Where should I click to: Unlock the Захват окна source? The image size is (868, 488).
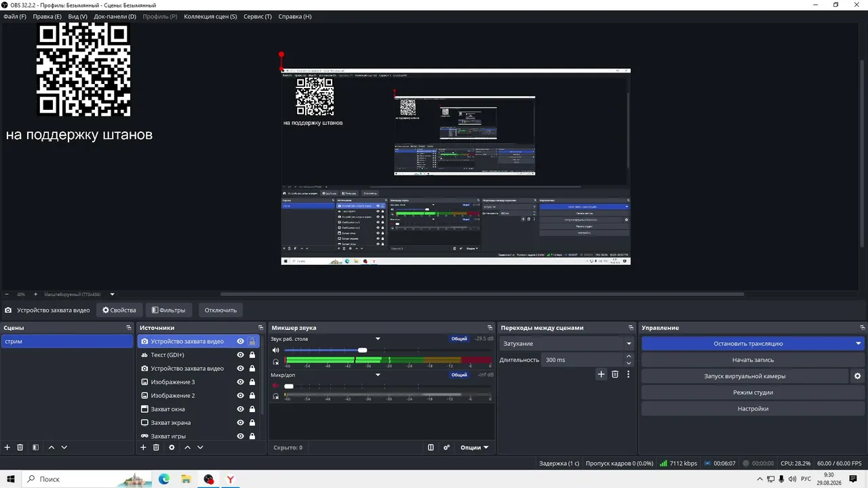tap(252, 409)
